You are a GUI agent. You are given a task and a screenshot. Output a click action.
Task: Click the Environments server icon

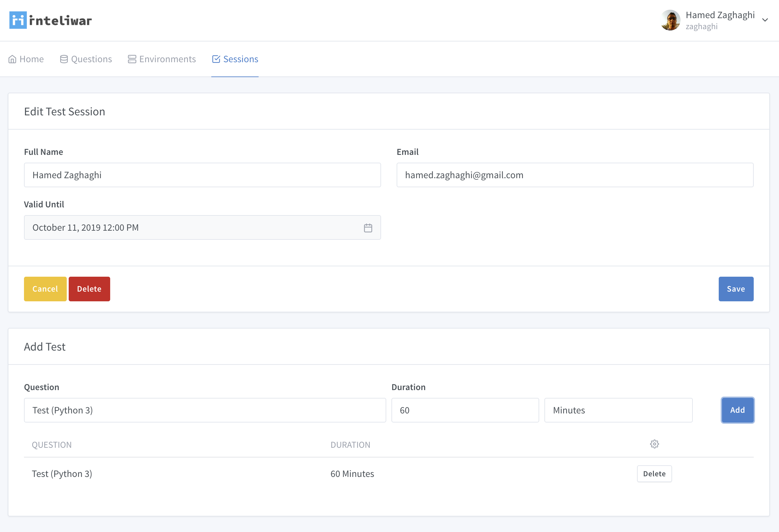click(x=132, y=59)
